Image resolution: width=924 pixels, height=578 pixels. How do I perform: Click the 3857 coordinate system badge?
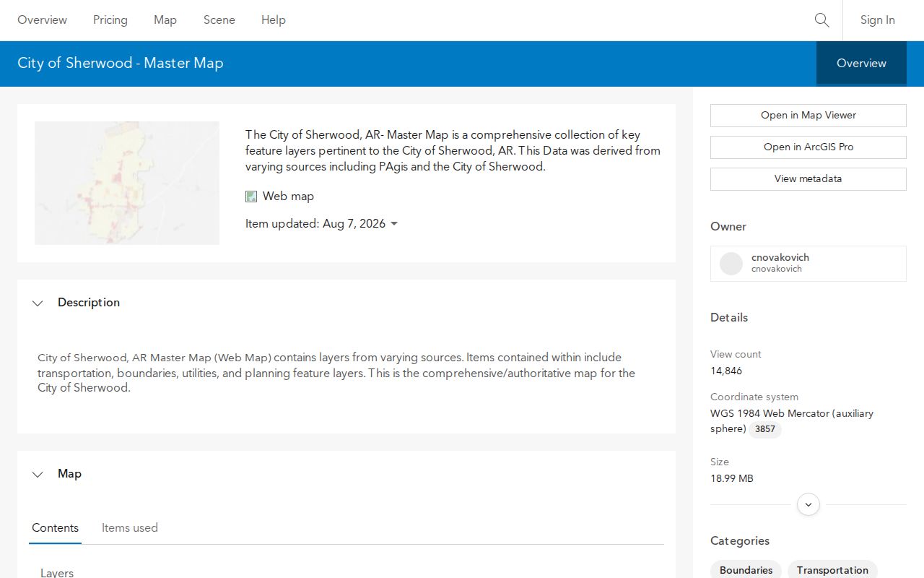[x=765, y=429]
